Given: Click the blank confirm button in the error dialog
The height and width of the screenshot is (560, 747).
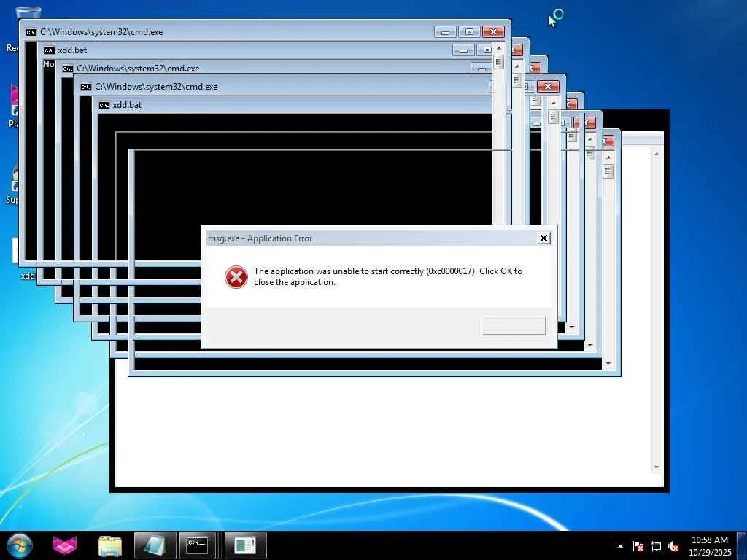Looking at the screenshot, I should [514, 326].
